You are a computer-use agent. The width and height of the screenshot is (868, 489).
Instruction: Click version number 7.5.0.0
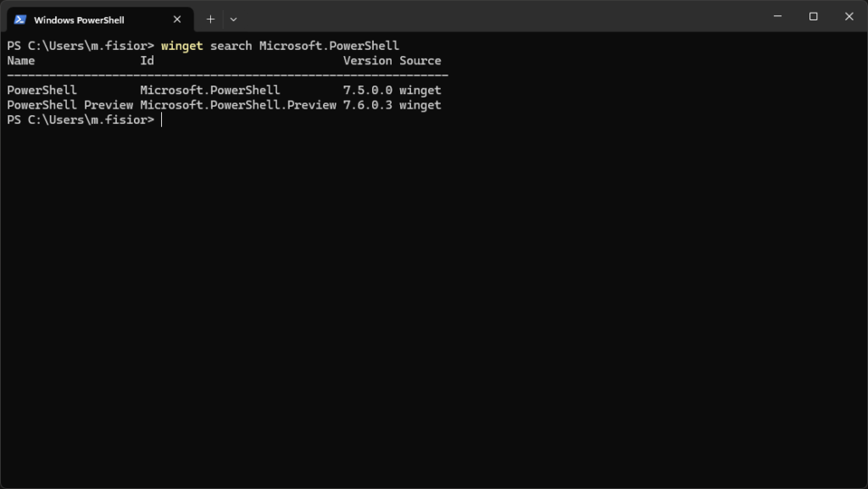368,90
